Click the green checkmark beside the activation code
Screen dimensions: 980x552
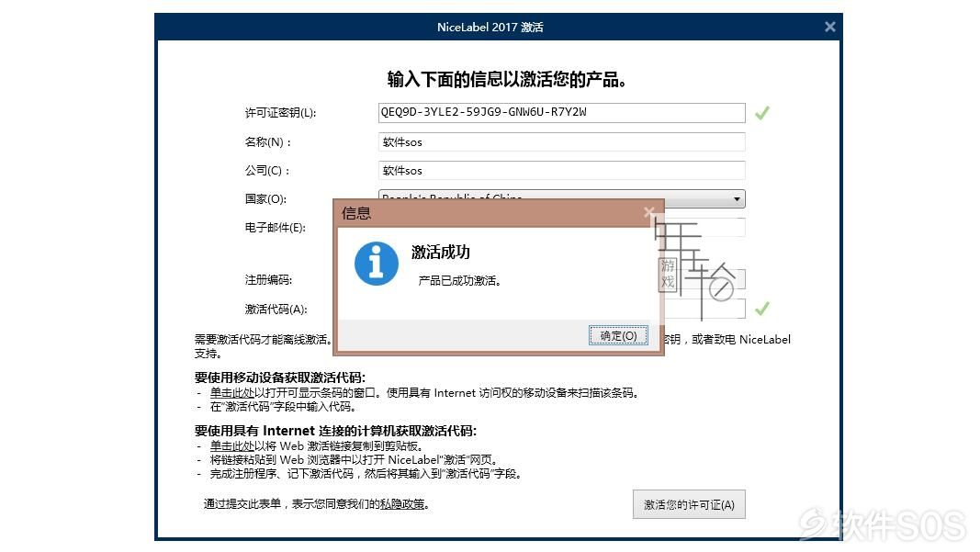click(x=762, y=309)
